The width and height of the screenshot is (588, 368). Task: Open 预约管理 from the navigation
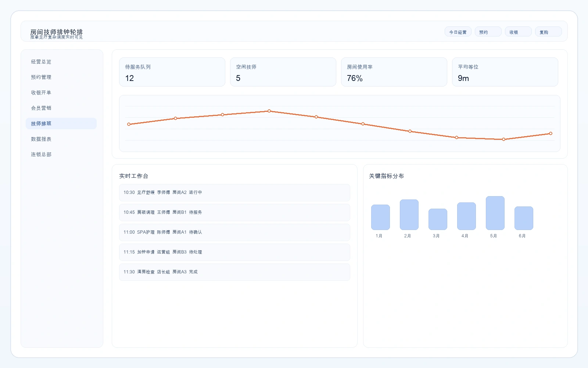[41, 77]
